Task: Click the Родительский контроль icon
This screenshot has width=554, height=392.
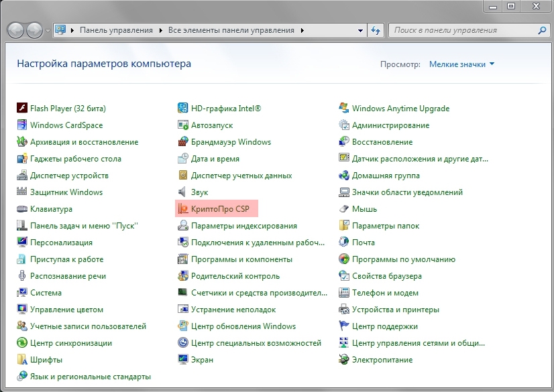Action: click(182, 275)
